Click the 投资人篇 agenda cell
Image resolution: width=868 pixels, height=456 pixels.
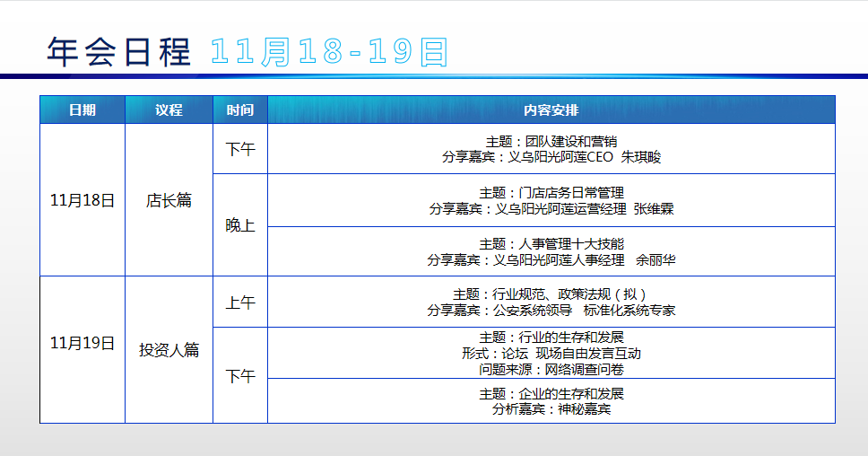169,350
